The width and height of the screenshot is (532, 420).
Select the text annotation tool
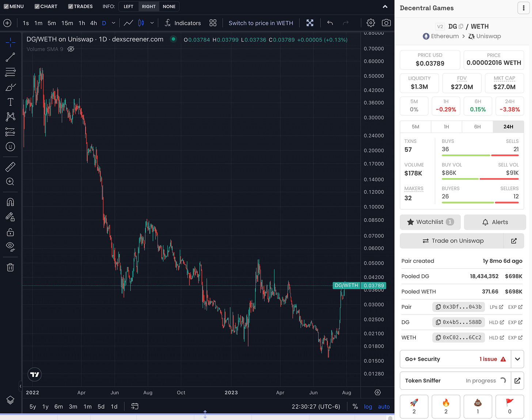tap(10, 102)
